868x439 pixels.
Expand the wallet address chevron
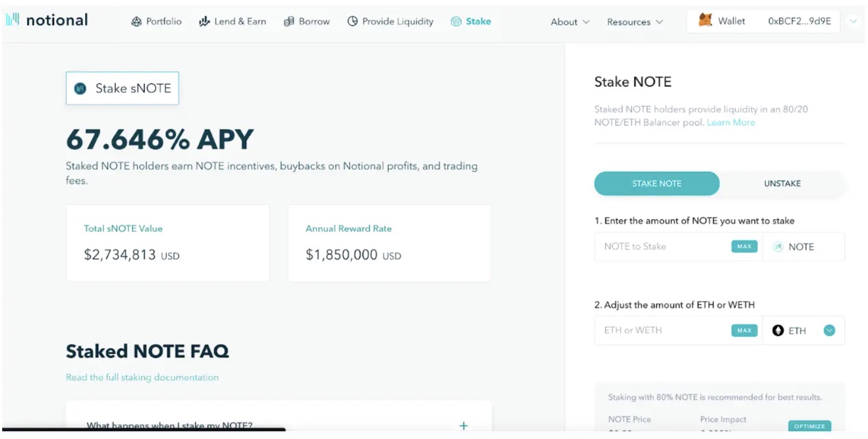853,20
